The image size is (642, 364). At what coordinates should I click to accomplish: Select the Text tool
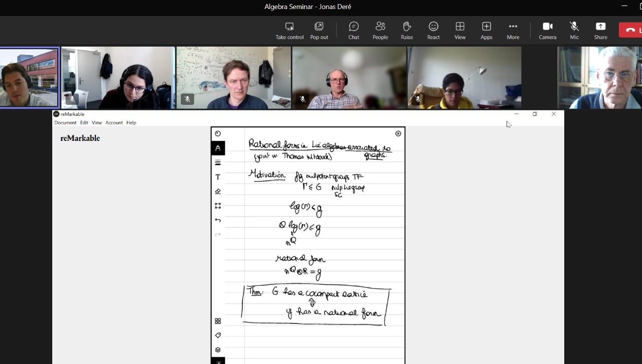pyautogui.click(x=218, y=177)
